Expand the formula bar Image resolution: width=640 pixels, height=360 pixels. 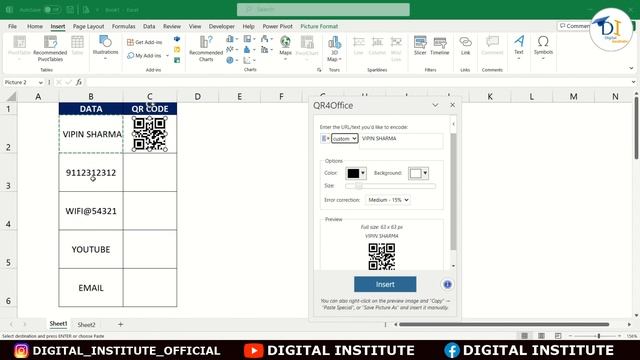(x=633, y=82)
